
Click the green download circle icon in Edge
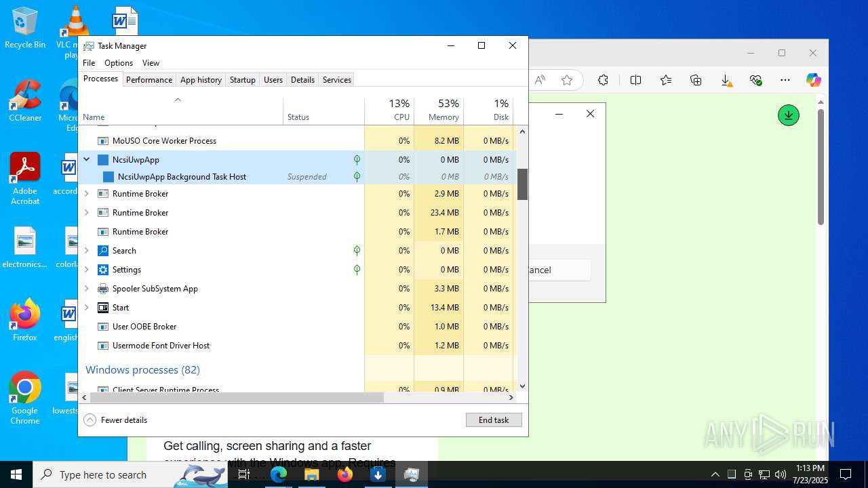click(x=788, y=115)
